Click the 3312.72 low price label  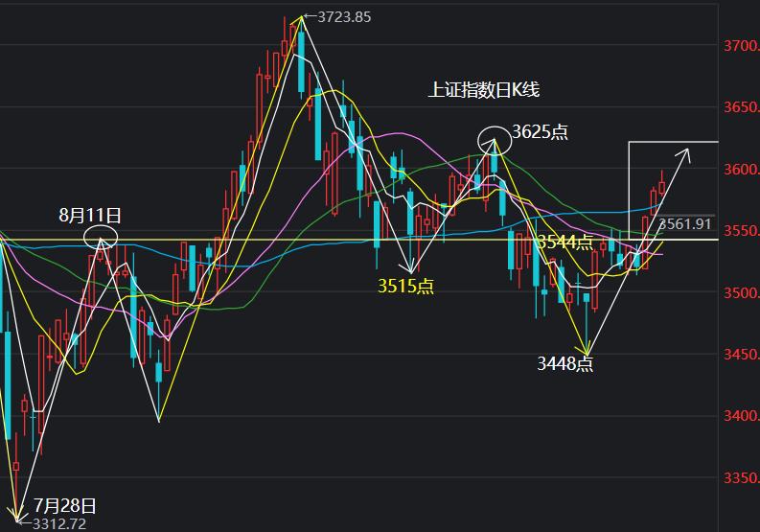pos(59,524)
